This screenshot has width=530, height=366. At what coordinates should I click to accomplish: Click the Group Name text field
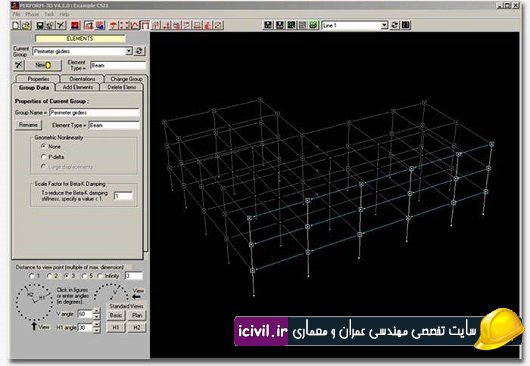click(x=94, y=113)
